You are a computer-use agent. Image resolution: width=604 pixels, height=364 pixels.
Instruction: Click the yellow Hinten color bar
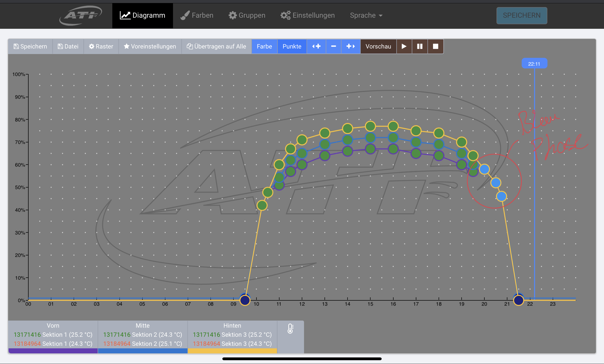(x=232, y=351)
